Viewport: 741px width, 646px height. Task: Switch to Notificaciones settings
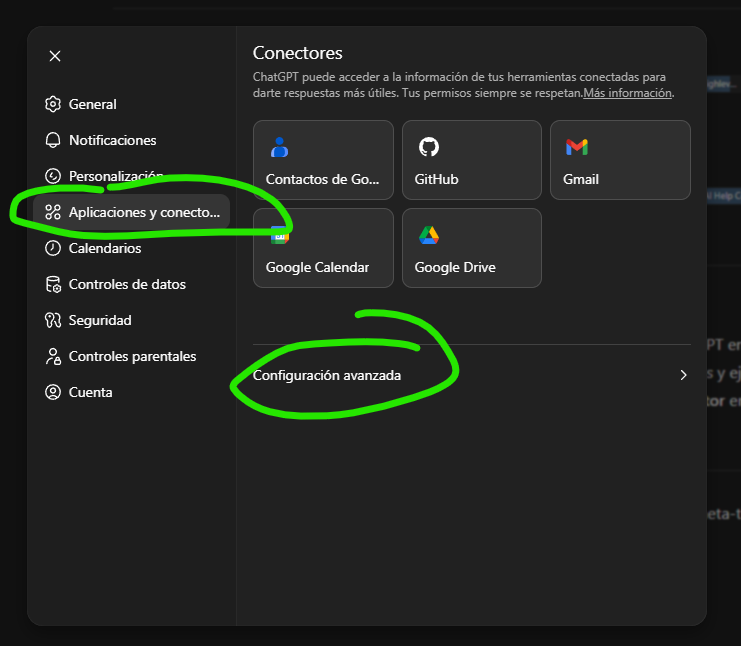(131, 140)
